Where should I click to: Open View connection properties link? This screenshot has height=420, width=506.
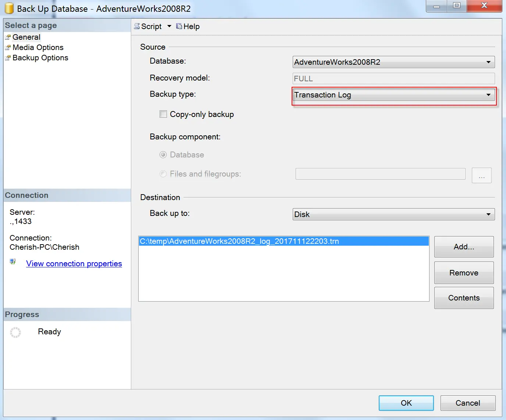[74, 264]
